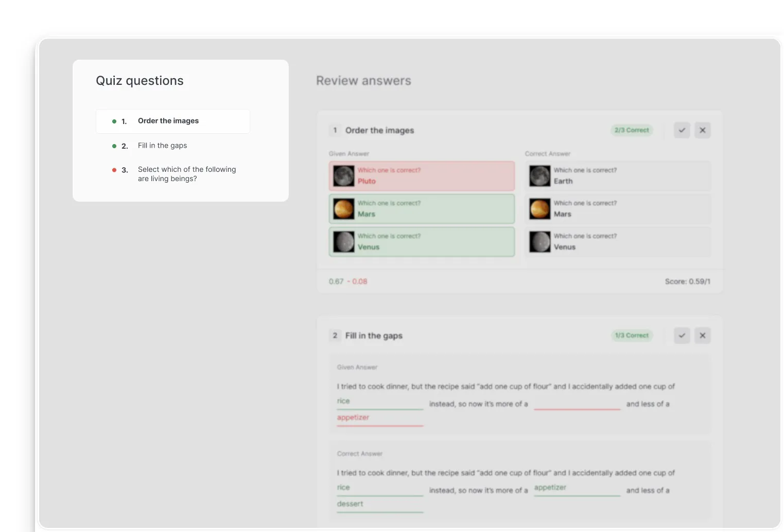Click the dessert gap in Correct Answer
The image size is (784, 532).
click(380, 505)
